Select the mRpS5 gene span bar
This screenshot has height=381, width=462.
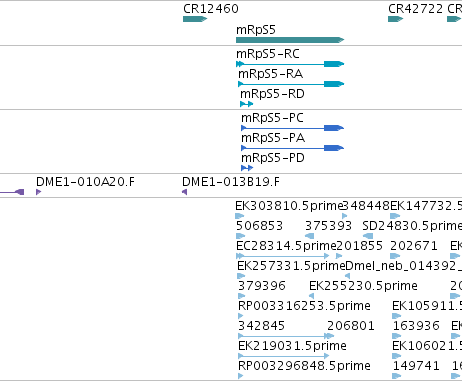pyautogui.click(x=290, y=40)
